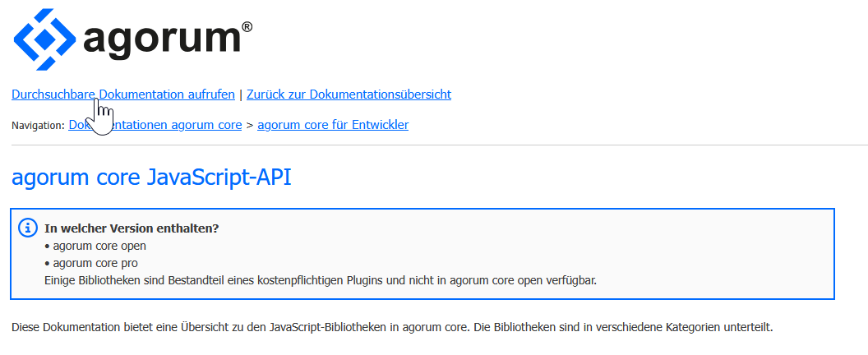Click the 'Diese Dokumentation bietet' intro paragraph
This screenshot has height=355, width=868.
coord(392,328)
